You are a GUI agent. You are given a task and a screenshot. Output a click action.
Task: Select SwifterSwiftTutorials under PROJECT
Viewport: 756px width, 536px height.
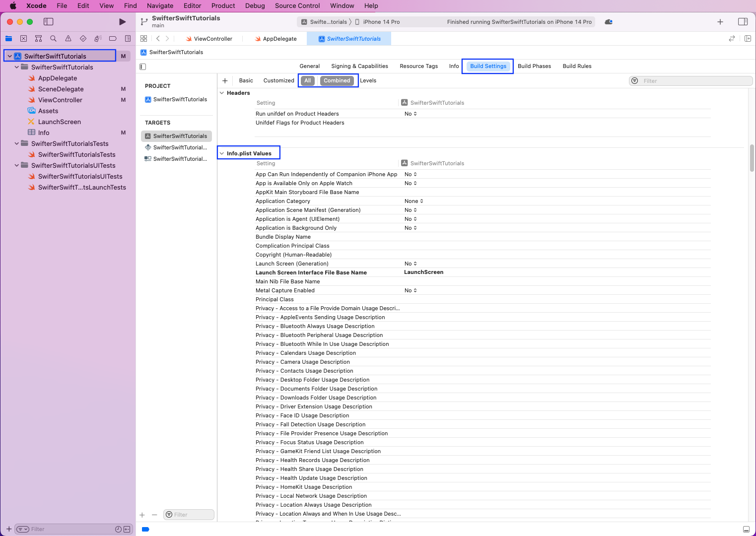(x=176, y=99)
